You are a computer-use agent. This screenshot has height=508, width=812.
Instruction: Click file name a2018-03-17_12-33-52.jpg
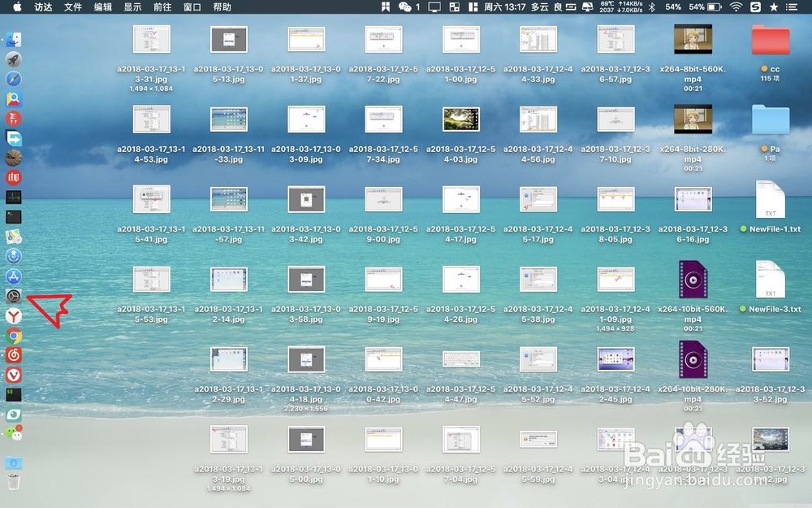[x=771, y=394]
